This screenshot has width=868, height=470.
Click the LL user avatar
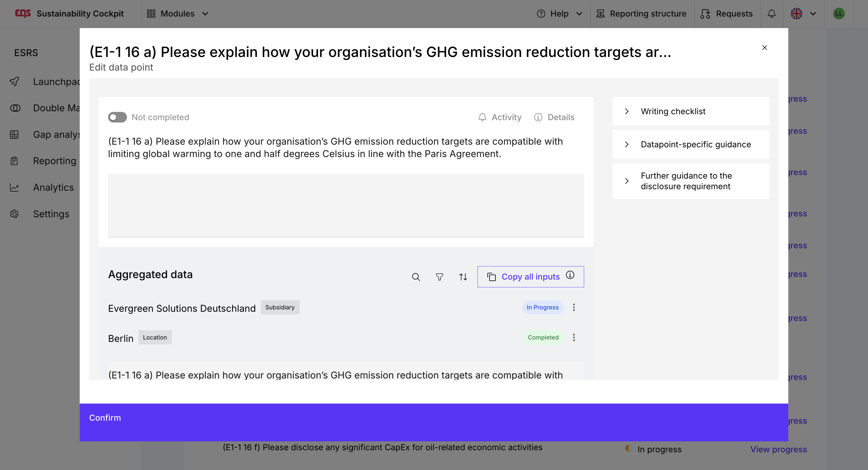[839, 14]
